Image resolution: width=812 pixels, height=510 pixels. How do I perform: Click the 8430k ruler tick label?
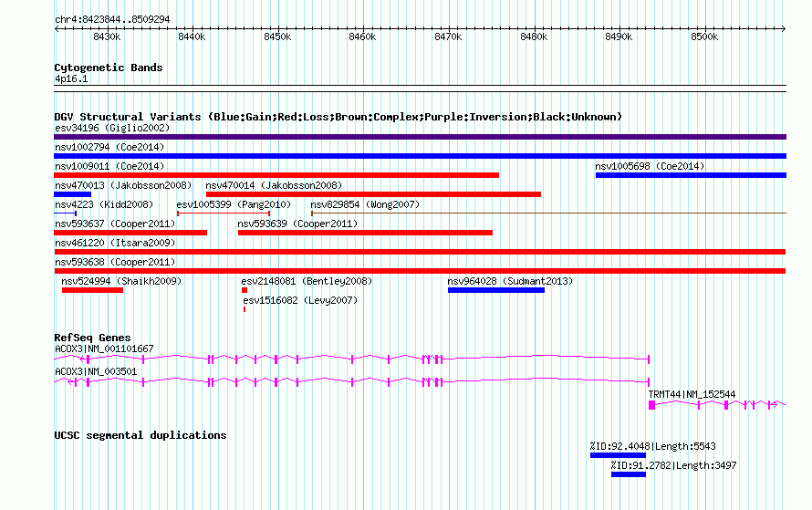(107, 37)
